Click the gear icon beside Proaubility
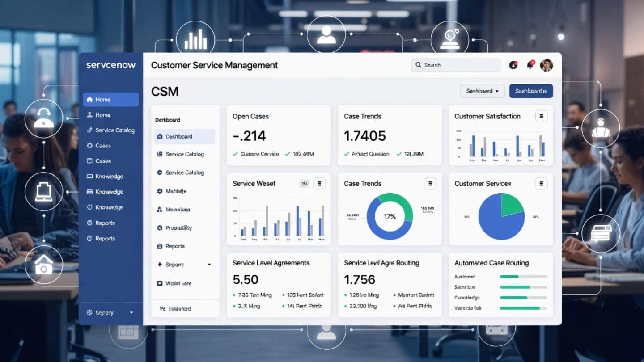 pos(160,228)
